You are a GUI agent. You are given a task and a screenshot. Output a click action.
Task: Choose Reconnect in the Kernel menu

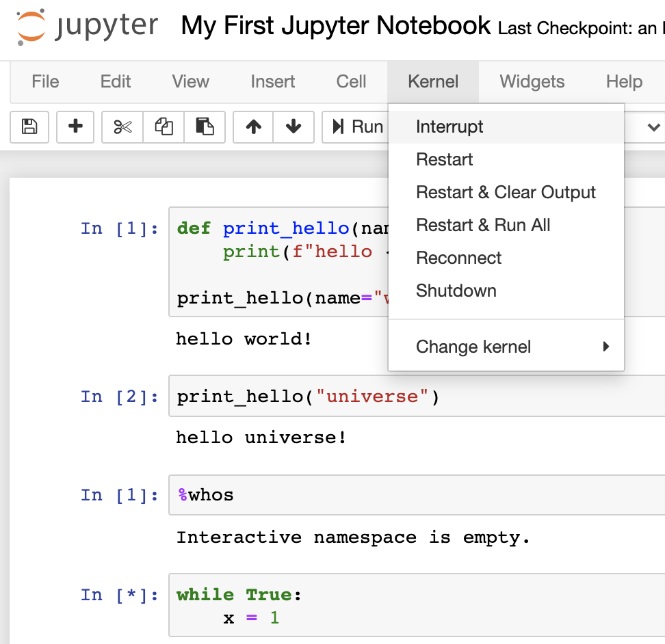(x=506, y=258)
